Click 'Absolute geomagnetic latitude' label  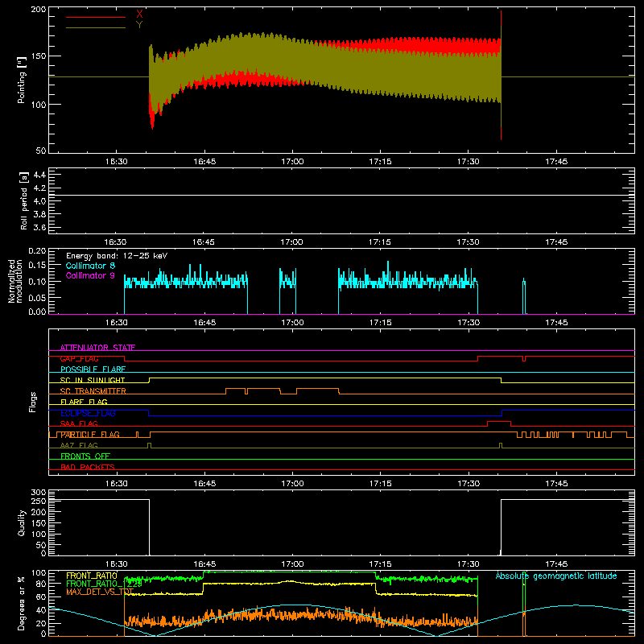click(556, 576)
